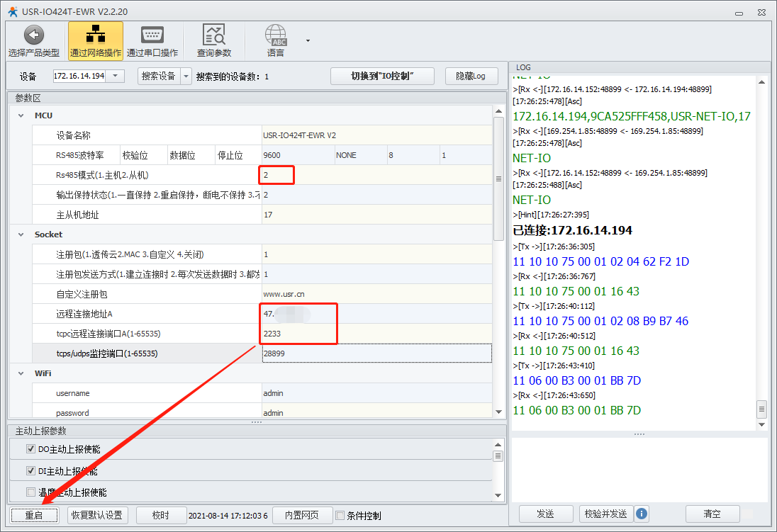Screen dimensions: 777x532
Task: Select log line 11 06 00 B3 00 01 BB 7D in blue
Action: pyautogui.click(x=577, y=380)
